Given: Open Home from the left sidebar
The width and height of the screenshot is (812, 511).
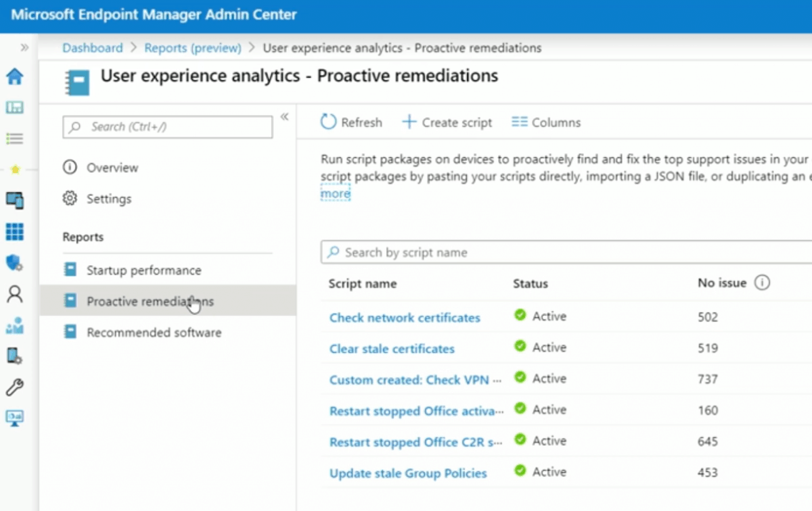Looking at the screenshot, I should pyautogui.click(x=14, y=77).
